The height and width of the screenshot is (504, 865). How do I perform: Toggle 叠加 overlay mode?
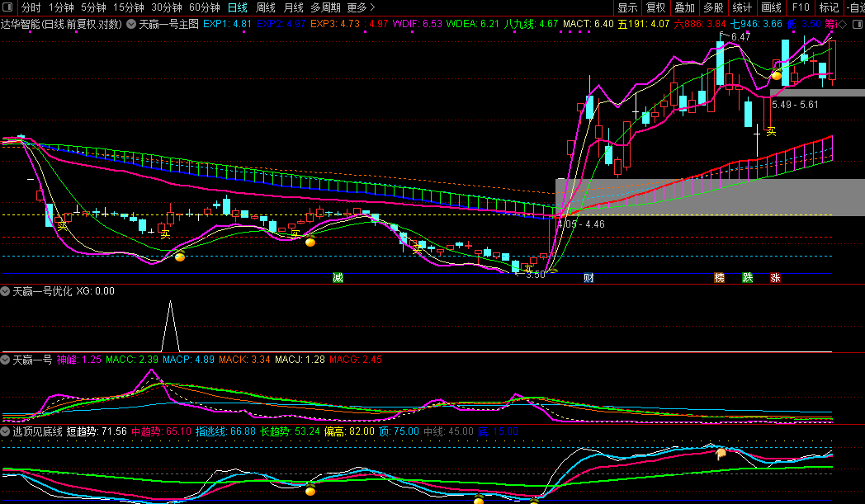(x=684, y=7)
